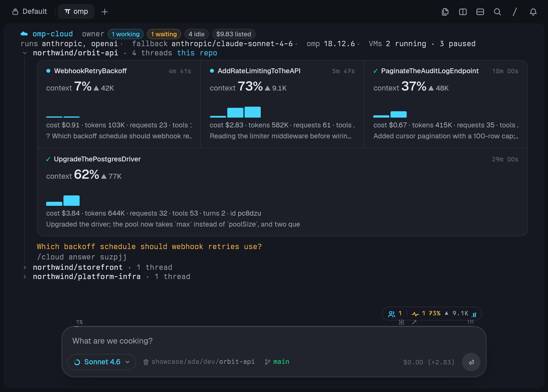Open the PaginateTheAuditLogEndpoint thread card
Viewport: 548px width, 392px height.
tap(446, 104)
